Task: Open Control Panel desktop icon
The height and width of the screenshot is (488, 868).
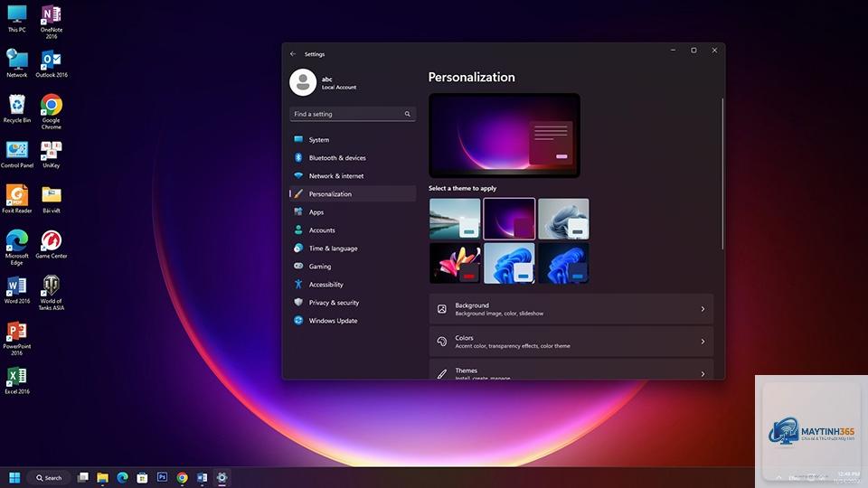Action: (x=16, y=154)
